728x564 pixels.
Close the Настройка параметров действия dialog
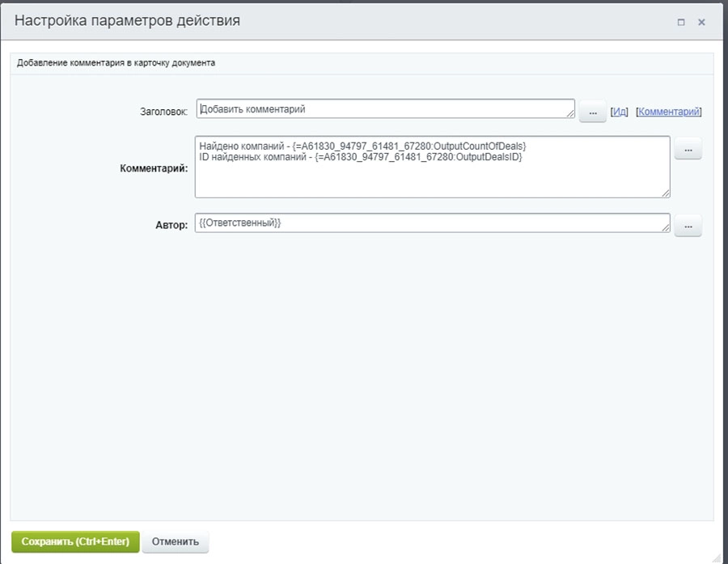click(701, 23)
